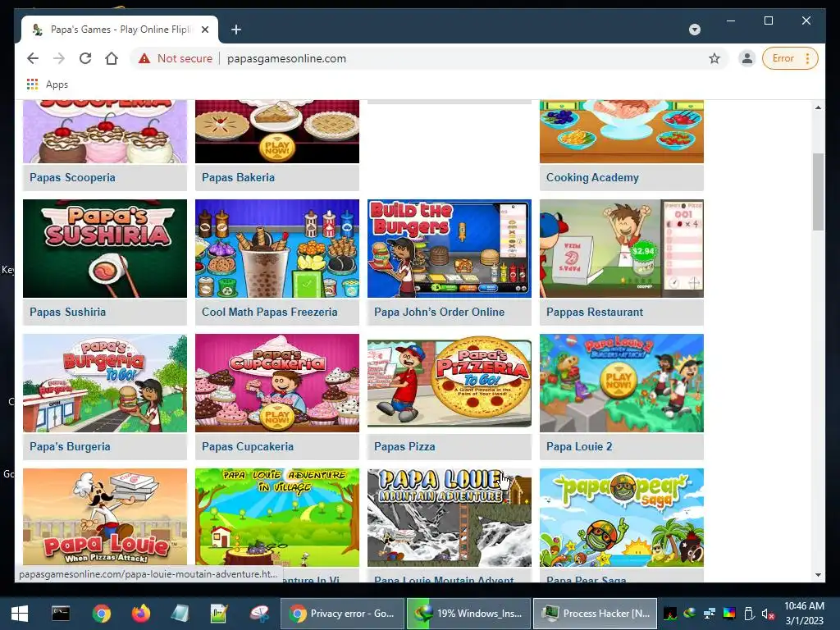Open the Papas Scooperia game link
Screen dimensions: 840x630
click(72, 177)
